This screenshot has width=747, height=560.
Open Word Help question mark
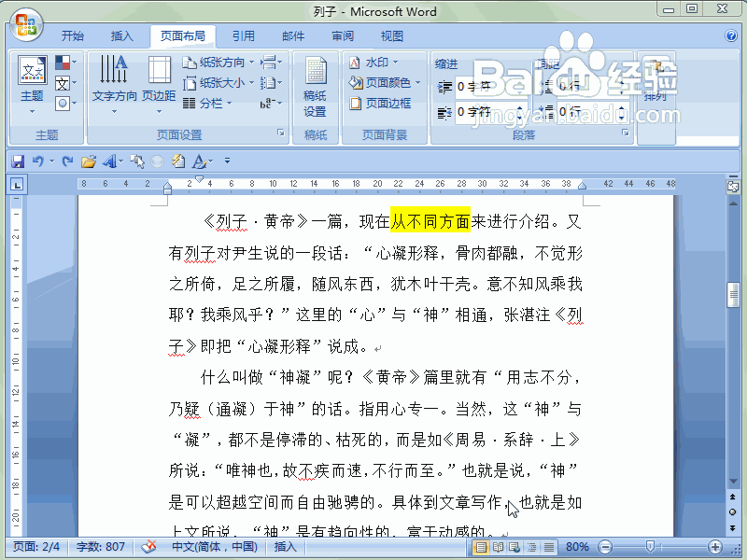click(731, 36)
